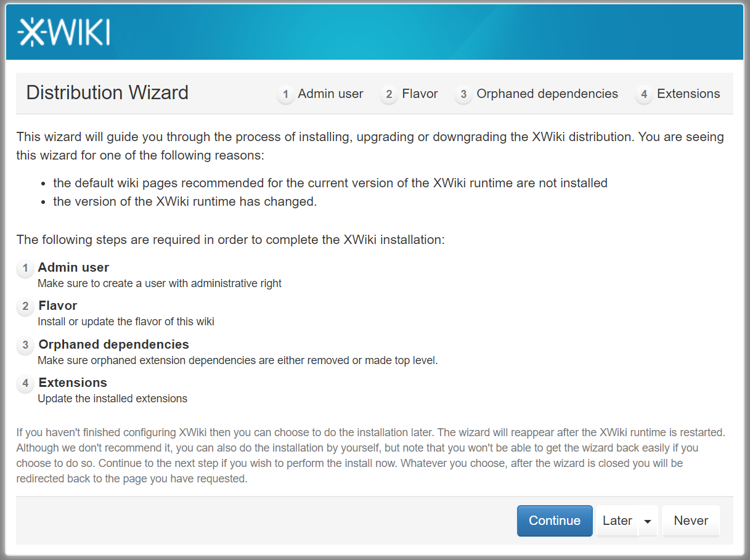Click number 1 badge beside Admin user list item
750x560 pixels.
tap(25, 268)
